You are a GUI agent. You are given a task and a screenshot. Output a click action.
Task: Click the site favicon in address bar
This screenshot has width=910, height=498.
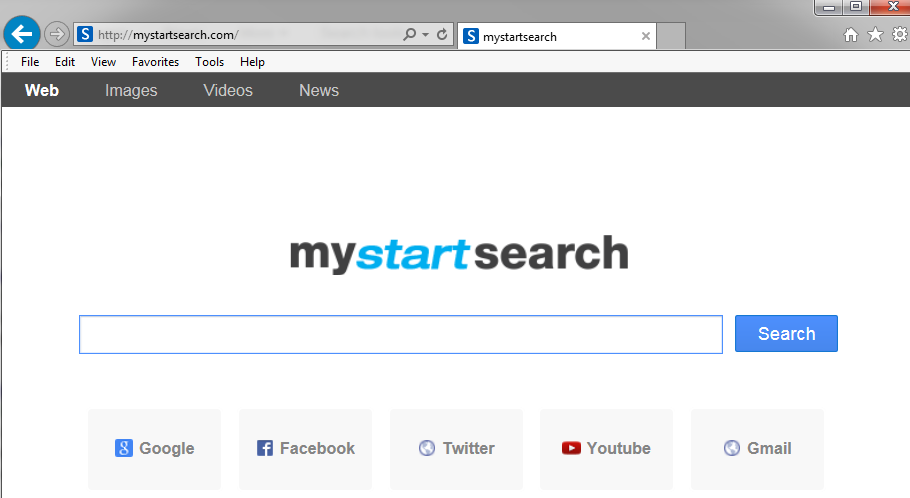click(85, 34)
